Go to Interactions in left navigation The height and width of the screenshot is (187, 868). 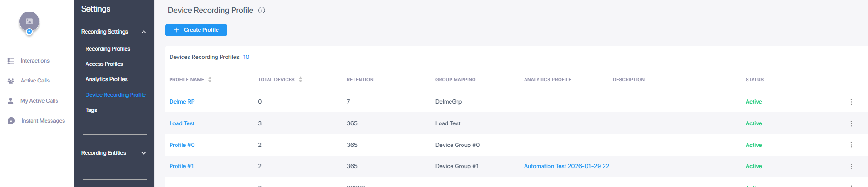click(x=35, y=61)
